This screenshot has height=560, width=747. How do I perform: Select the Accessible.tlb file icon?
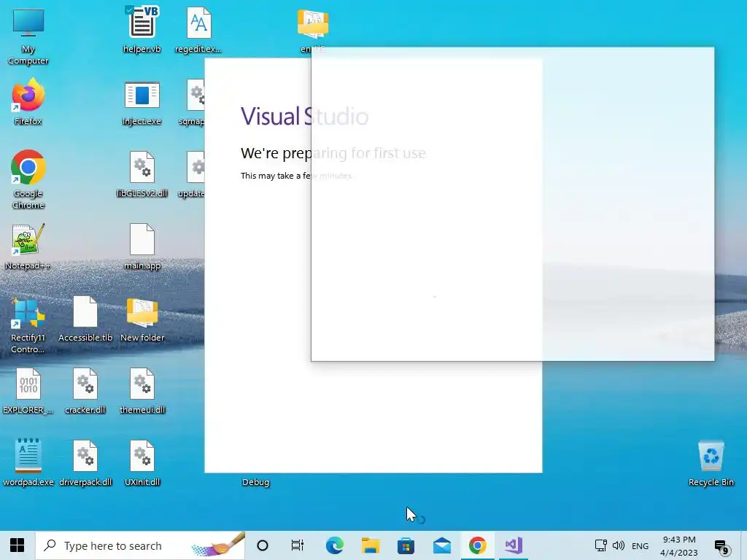pyautogui.click(x=85, y=319)
